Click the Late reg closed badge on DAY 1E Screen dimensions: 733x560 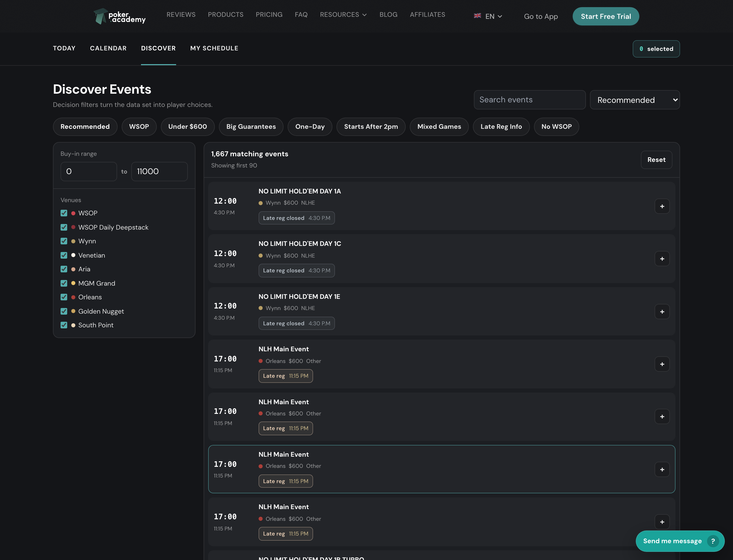[x=296, y=323]
